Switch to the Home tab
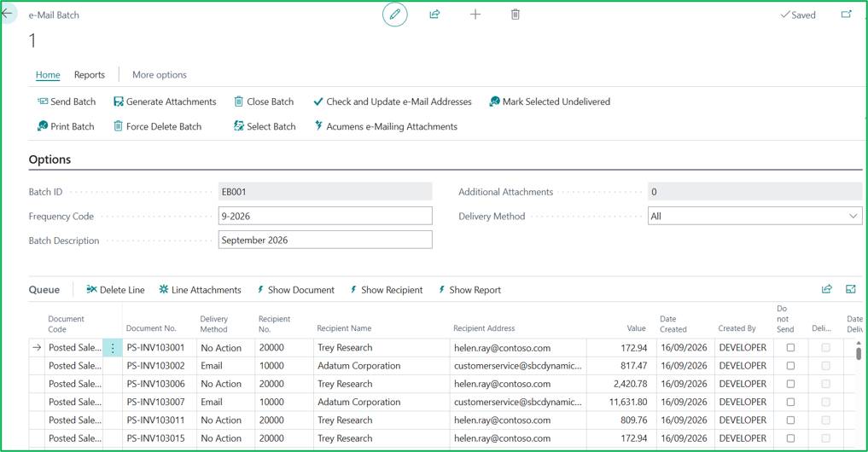The width and height of the screenshot is (868, 452). coord(48,75)
